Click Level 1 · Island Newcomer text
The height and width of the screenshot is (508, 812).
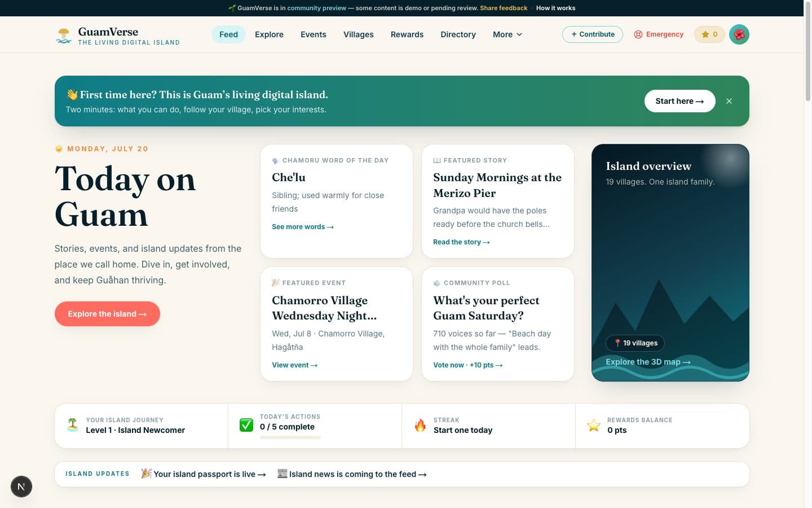[135, 430]
